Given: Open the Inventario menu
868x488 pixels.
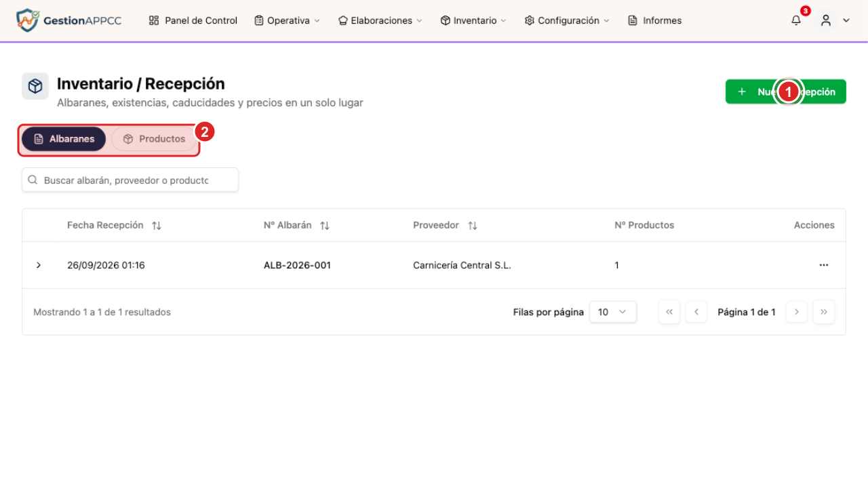Looking at the screenshot, I should pos(473,20).
